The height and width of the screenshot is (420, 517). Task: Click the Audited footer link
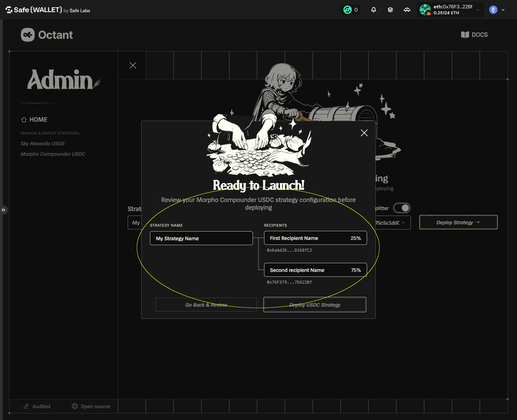(37, 406)
